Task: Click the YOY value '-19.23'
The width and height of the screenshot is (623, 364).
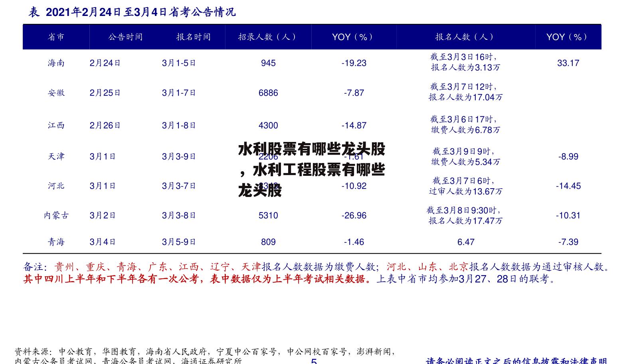Action: click(354, 63)
